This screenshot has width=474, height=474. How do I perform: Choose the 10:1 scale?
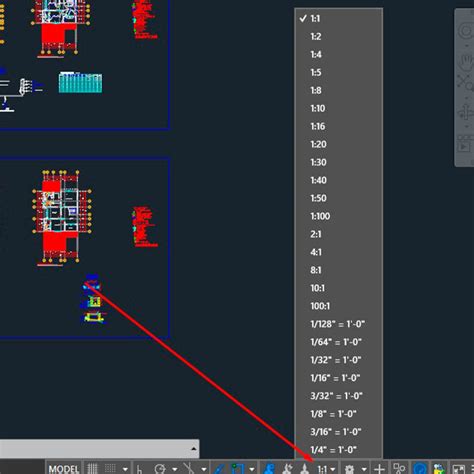pyautogui.click(x=339, y=288)
